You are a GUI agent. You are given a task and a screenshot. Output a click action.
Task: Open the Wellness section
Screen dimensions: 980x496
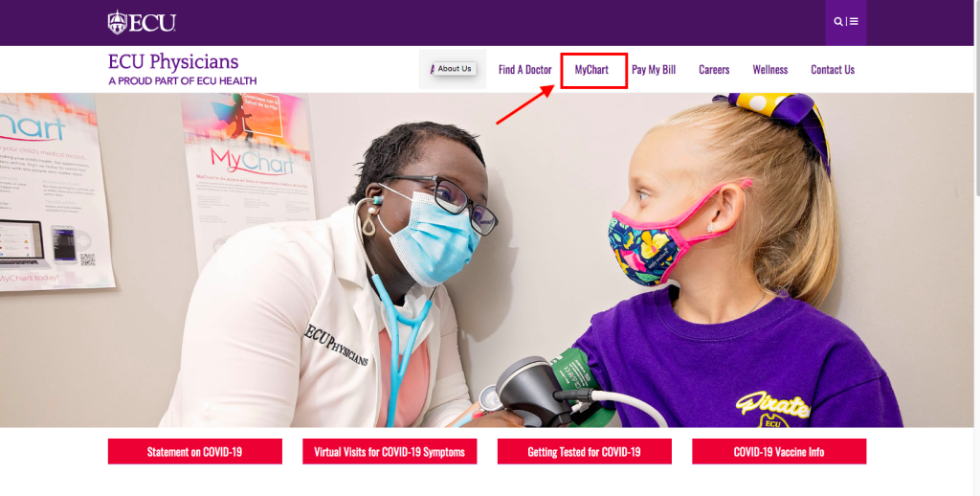(x=770, y=70)
